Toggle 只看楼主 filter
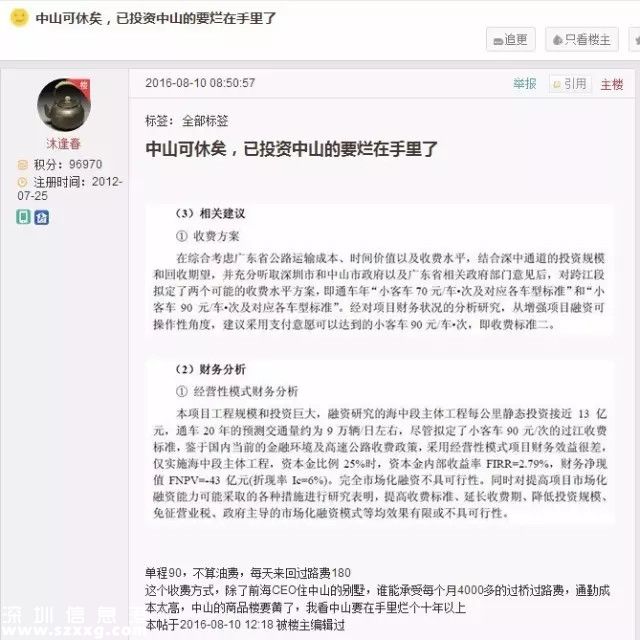This screenshot has width=640, height=640. [x=582, y=40]
